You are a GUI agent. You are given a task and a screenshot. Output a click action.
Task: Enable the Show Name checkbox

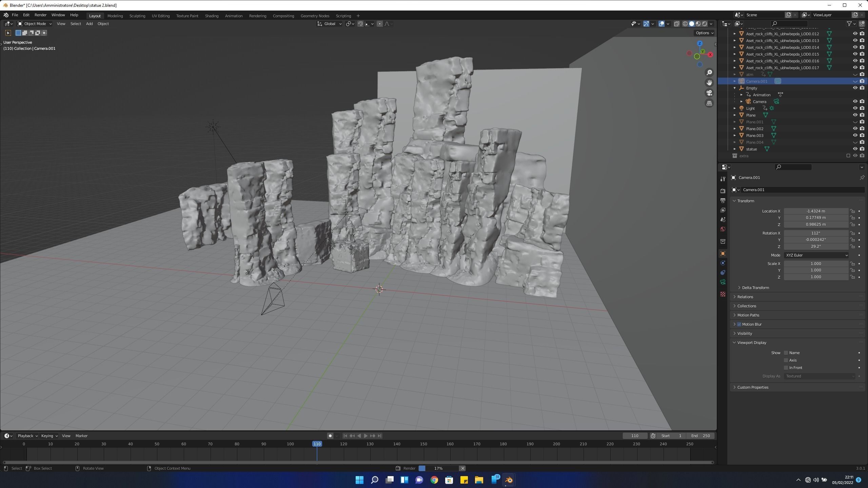786,353
